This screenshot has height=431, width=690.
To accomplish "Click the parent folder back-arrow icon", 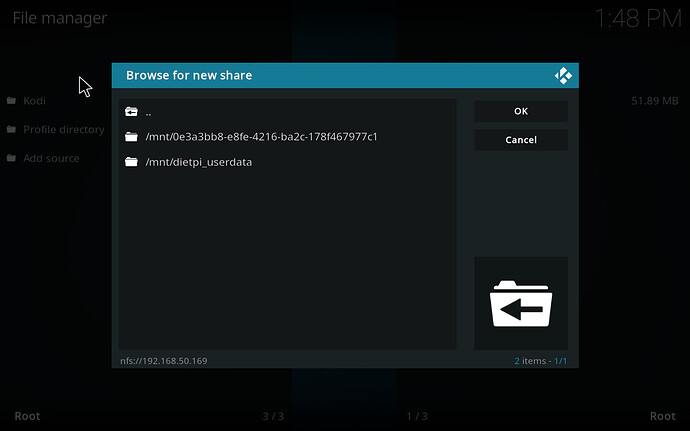I will (131, 112).
